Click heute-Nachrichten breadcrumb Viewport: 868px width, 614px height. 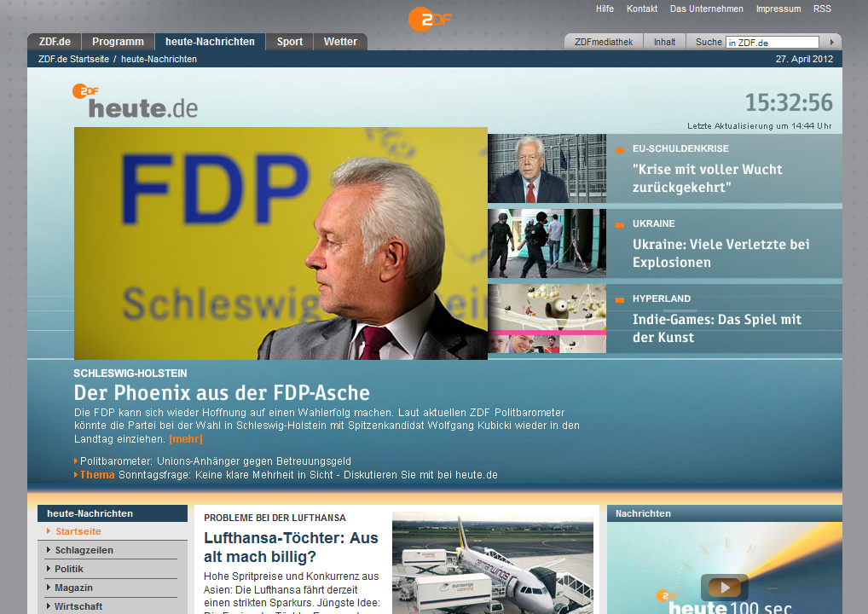[x=159, y=59]
